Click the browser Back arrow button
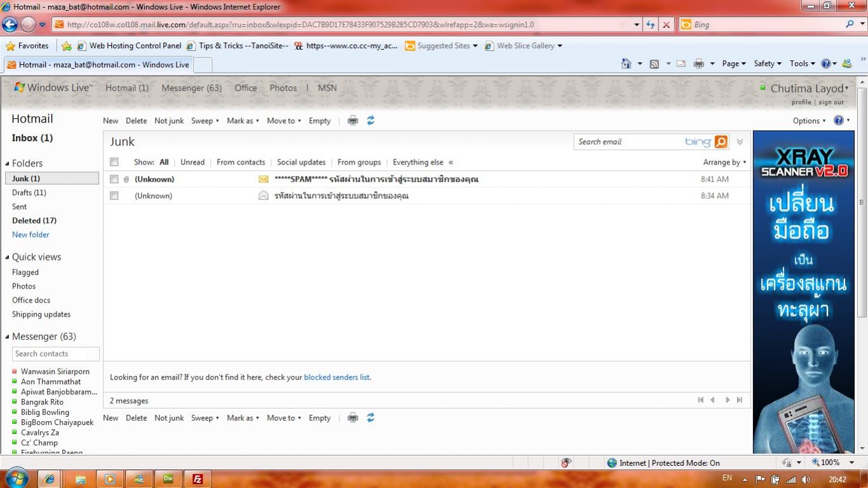868x488 pixels. [10, 25]
